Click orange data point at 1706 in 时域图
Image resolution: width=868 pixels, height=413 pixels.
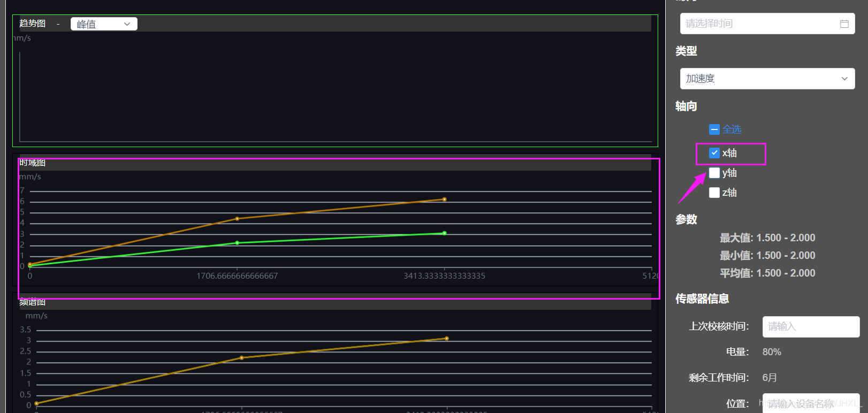[237, 219]
